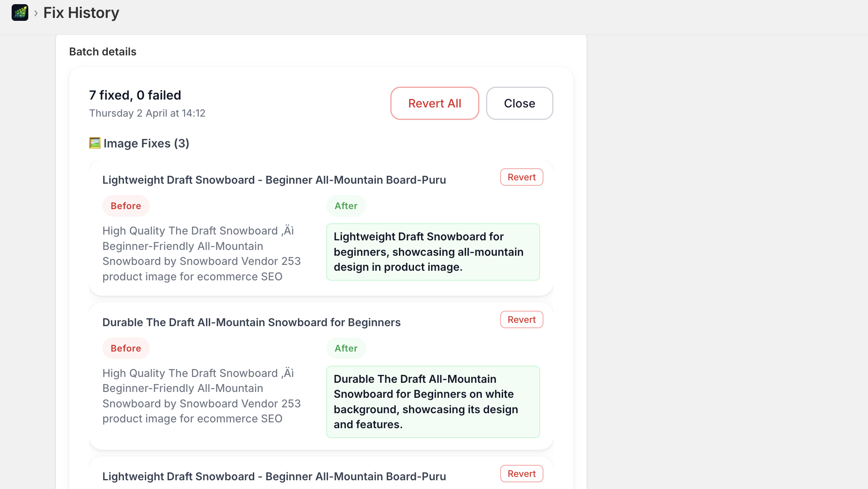
Task: Click the first product title Lightweight Draft Snowboard
Action: point(274,180)
